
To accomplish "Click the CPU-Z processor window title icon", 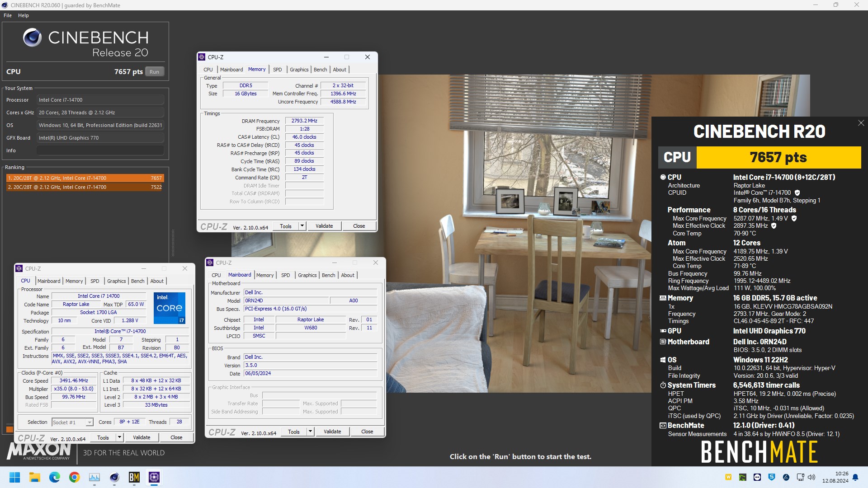I will coord(19,268).
